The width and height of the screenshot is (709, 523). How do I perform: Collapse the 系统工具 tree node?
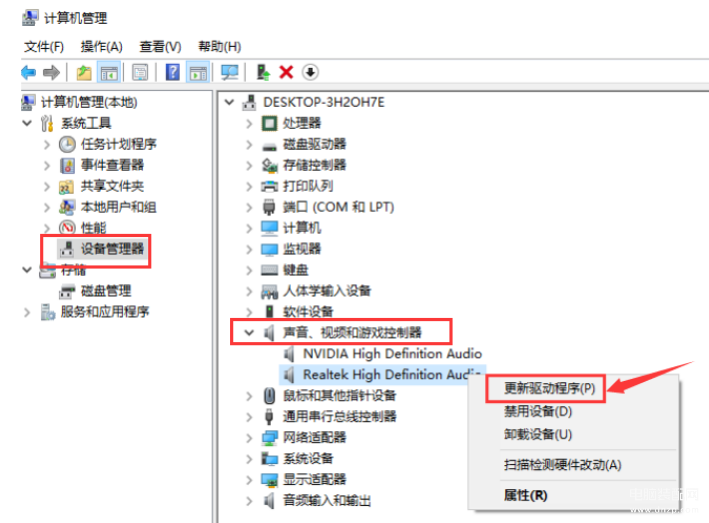coord(27,123)
